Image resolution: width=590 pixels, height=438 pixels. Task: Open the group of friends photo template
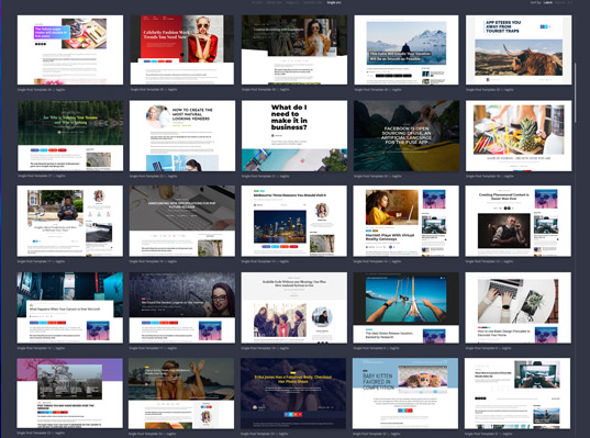(x=294, y=307)
